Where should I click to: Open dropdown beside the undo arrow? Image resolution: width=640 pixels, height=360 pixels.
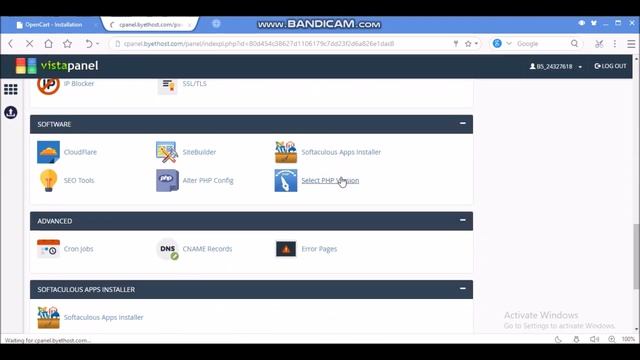pyautogui.click(x=98, y=44)
